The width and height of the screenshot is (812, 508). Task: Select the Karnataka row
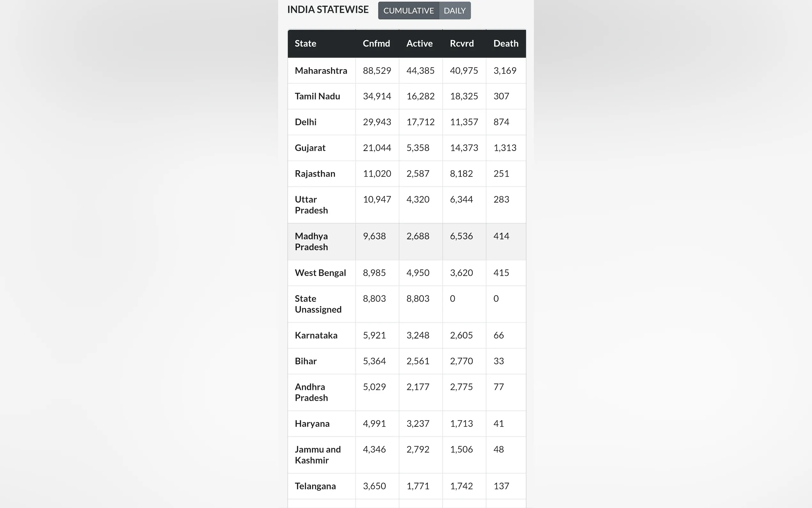tap(316, 335)
